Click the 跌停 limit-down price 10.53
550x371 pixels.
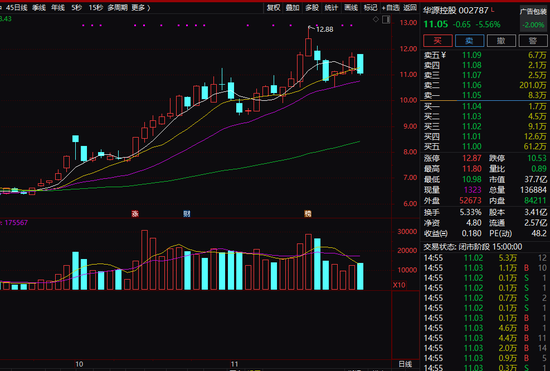[x=537, y=158]
